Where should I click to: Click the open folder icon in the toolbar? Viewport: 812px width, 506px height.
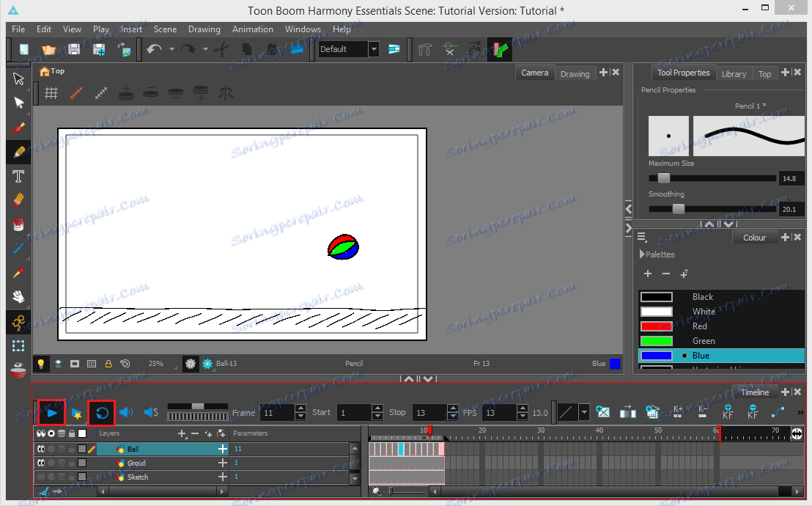[x=49, y=49]
